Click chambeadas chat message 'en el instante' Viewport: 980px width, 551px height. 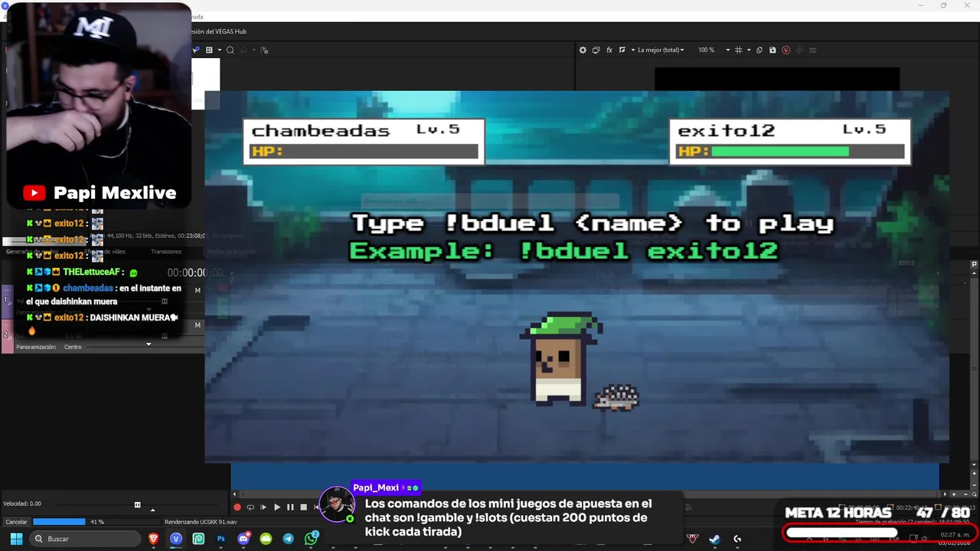(104, 295)
